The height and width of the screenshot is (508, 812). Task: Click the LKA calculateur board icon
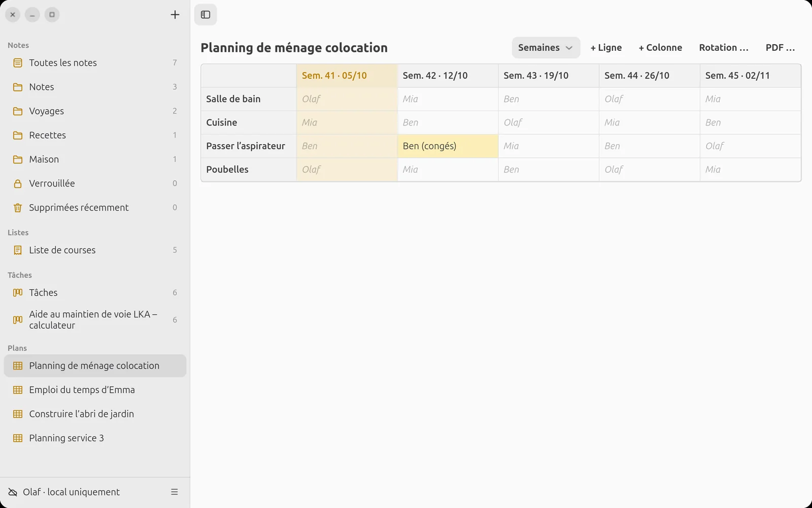click(x=18, y=320)
